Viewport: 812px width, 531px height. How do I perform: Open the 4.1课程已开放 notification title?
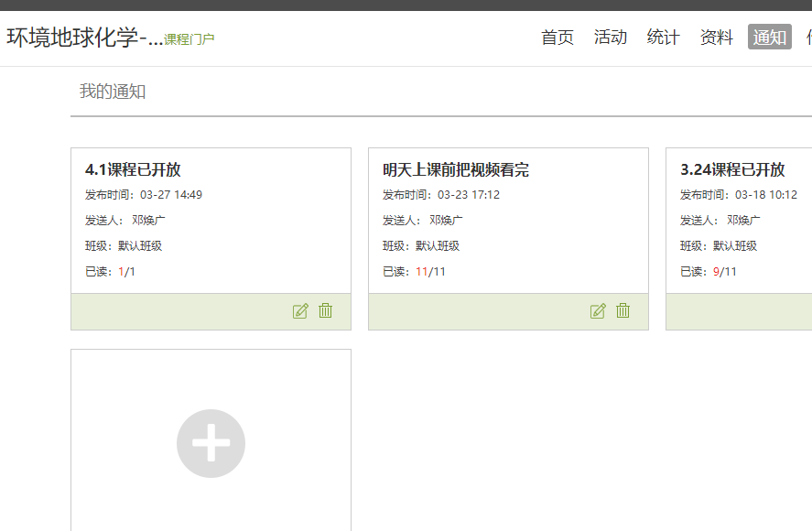pyautogui.click(x=133, y=169)
